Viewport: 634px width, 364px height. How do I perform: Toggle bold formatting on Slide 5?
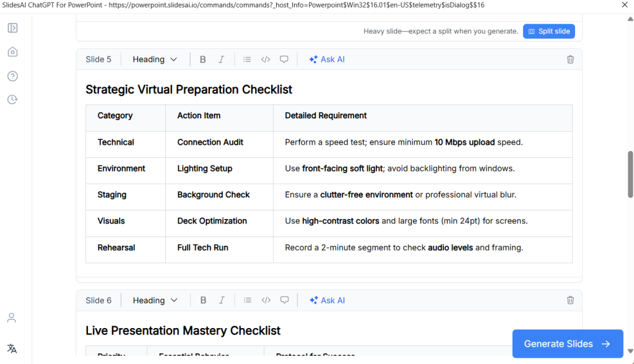(x=202, y=59)
